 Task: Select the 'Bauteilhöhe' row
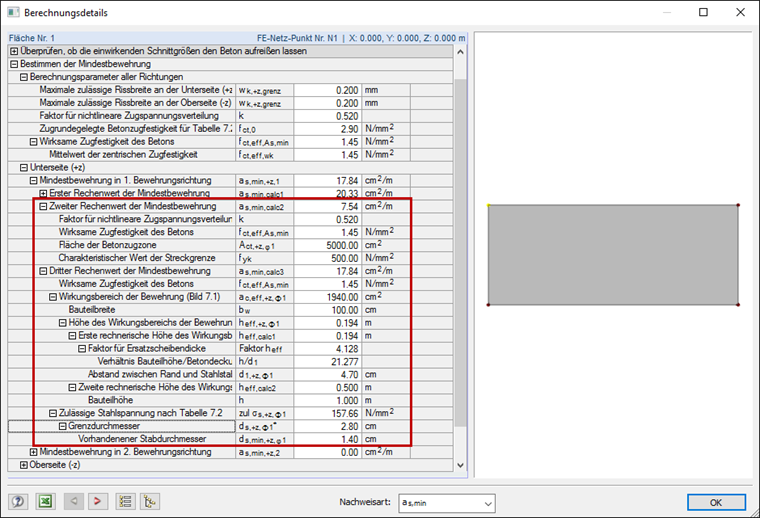[230, 400]
